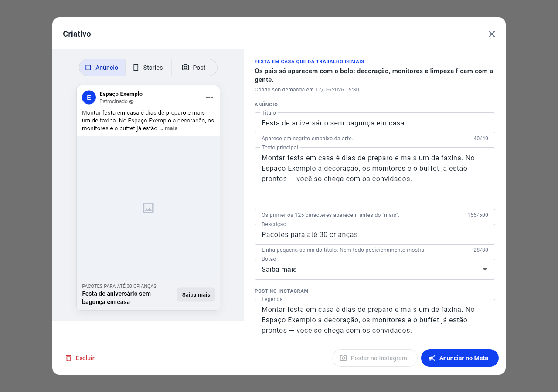Click the image placeholder in ad preview

(148, 208)
